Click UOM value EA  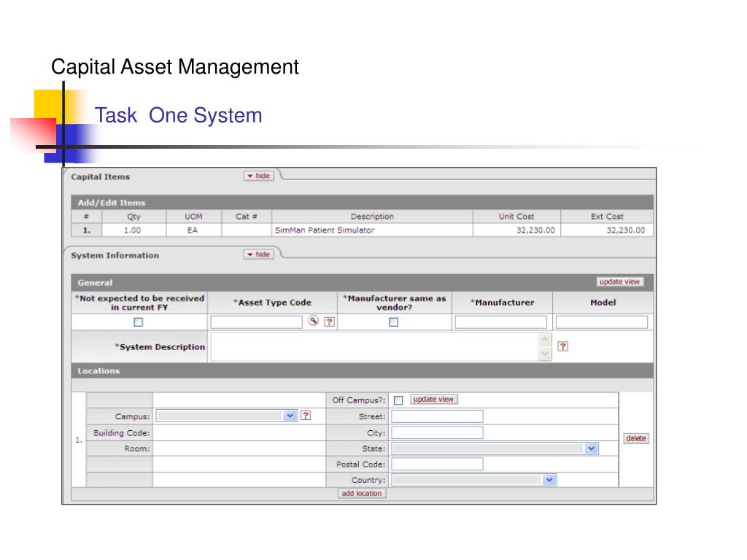click(x=193, y=230)
